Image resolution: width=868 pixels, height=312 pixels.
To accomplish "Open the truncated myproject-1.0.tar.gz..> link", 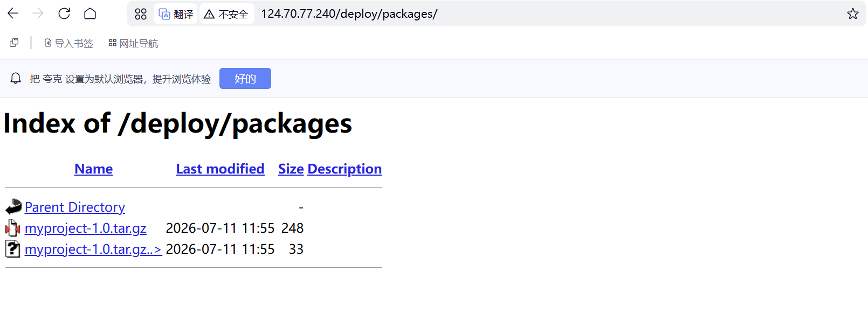I will [x=93, y=249].
